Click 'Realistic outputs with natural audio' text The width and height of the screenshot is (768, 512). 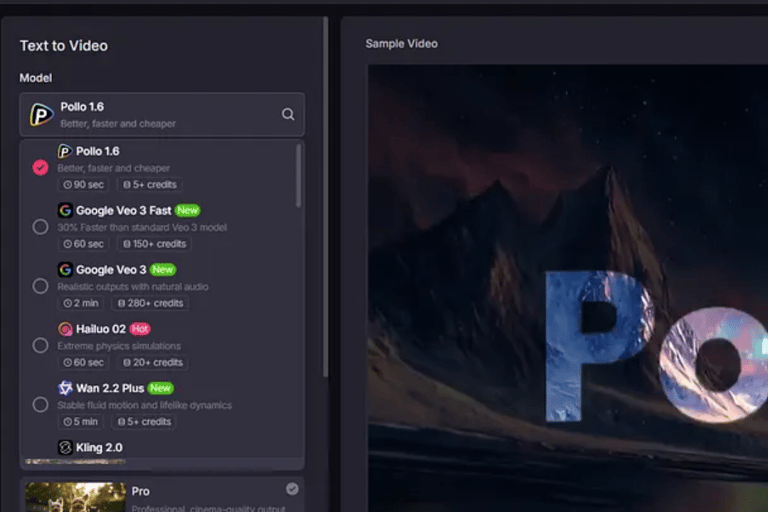pyautogui.click(x=133, y=287)
